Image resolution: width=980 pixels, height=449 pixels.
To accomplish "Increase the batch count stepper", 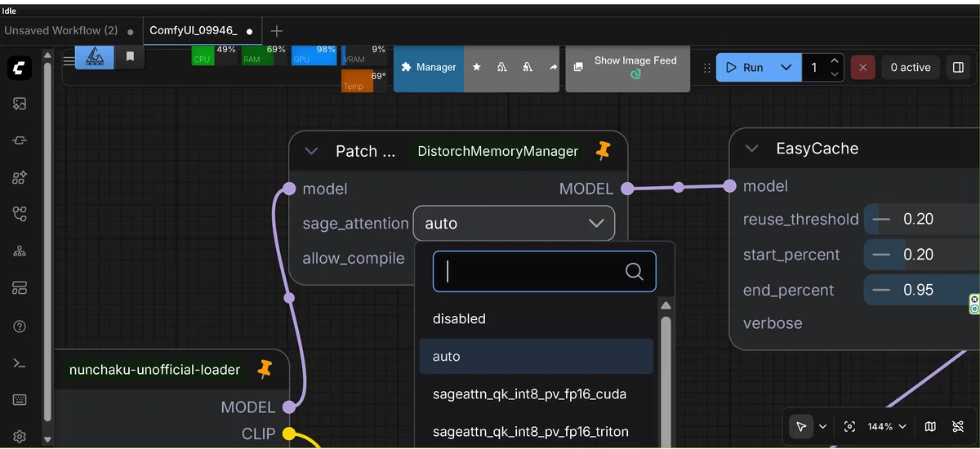I will click(834, 60).
